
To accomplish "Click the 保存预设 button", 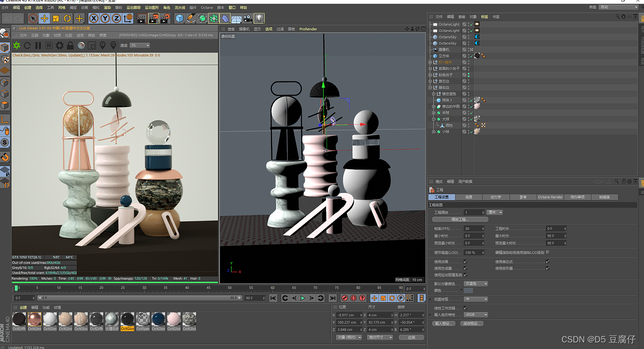I will pyautogui.click(x=471, y=323).
